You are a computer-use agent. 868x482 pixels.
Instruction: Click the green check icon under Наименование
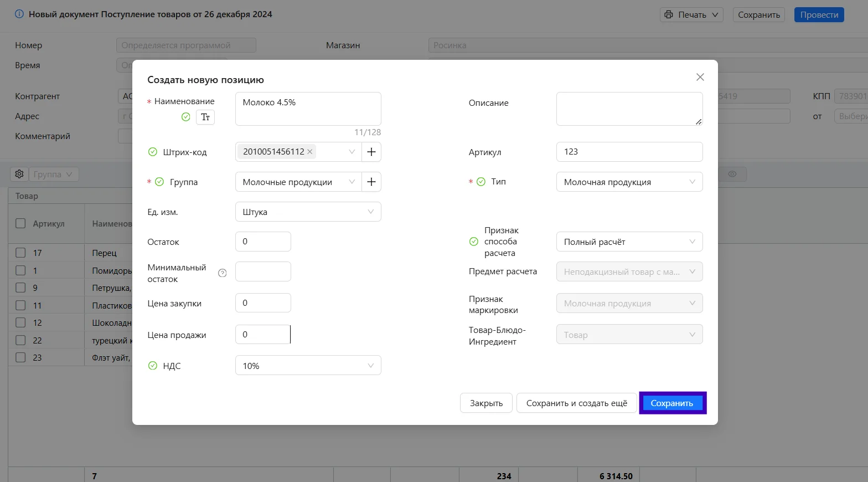(186, 117)
